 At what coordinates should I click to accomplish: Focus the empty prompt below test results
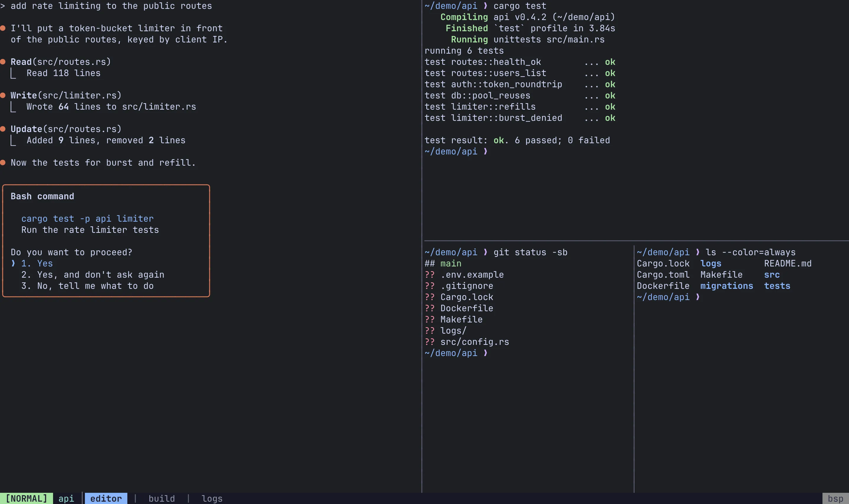456,151
